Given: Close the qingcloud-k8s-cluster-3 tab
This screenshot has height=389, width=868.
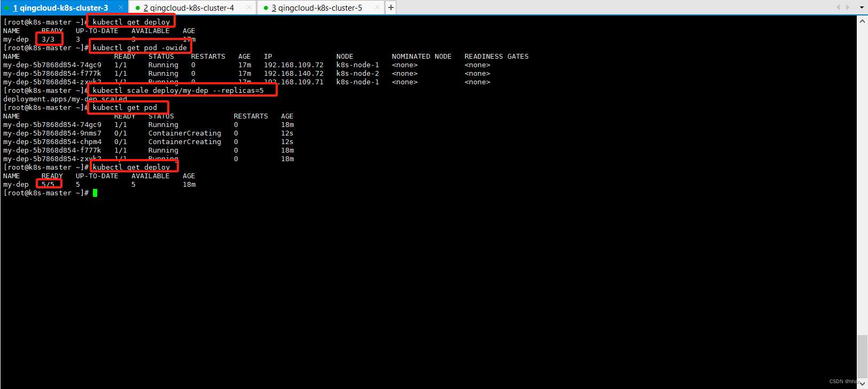Looking at the screenshot, I should pos(121,7).
